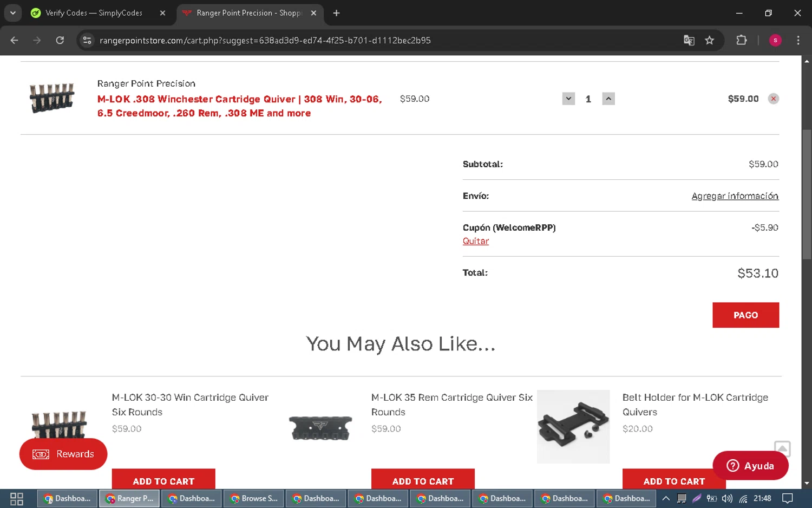812x508 pixels.
Task: Bookmark this page with the star icon
Action: pyautogui.click(x=709, y=40)
